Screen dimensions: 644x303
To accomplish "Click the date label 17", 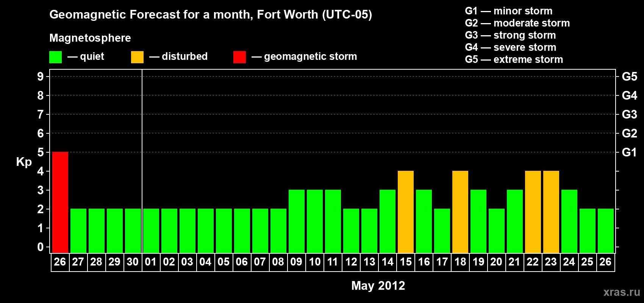I will (442, 262).
